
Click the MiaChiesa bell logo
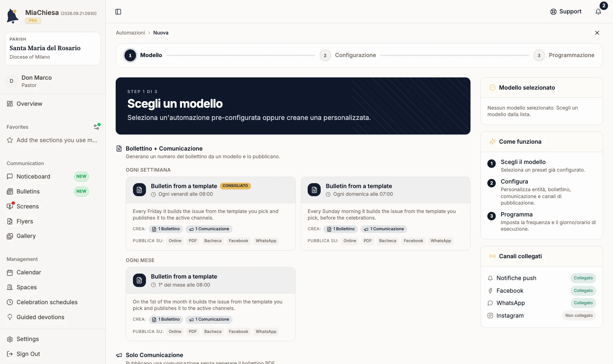pos(13,16)
